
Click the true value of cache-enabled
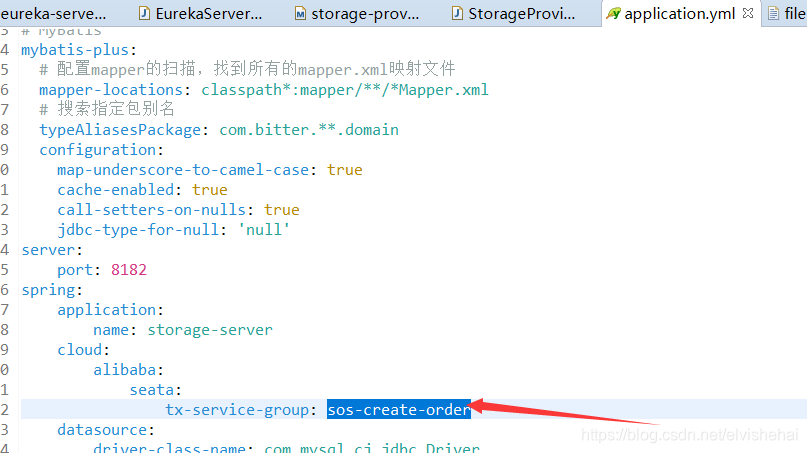click(x=210, y=190)
